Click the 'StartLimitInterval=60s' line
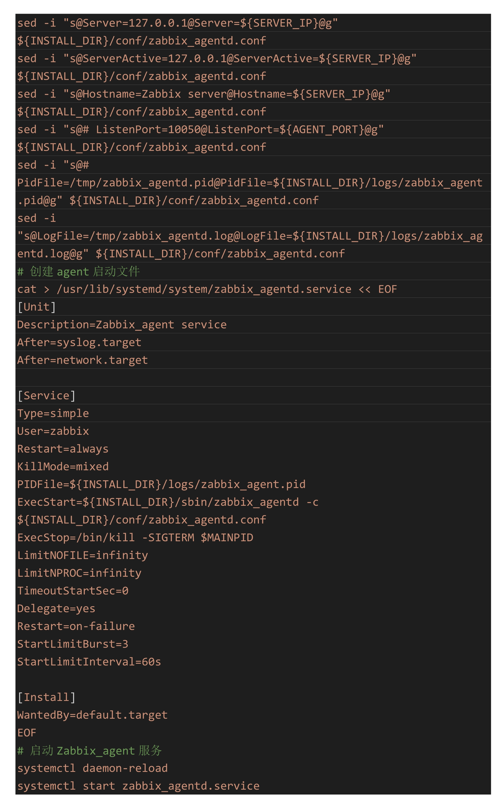The width and height of the screenshot is (504, 812). [89, 661]
